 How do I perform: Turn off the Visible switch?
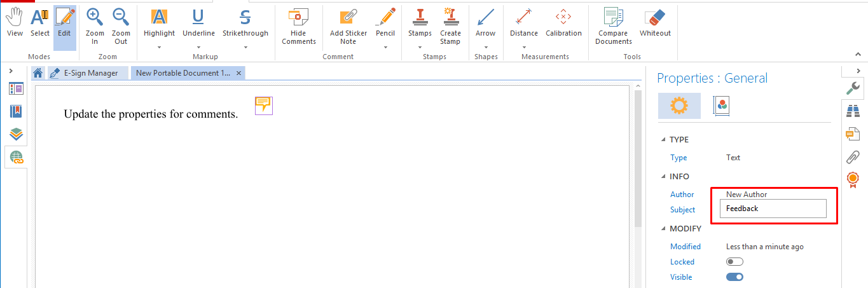pyautogui.click(x=734, y=277)
